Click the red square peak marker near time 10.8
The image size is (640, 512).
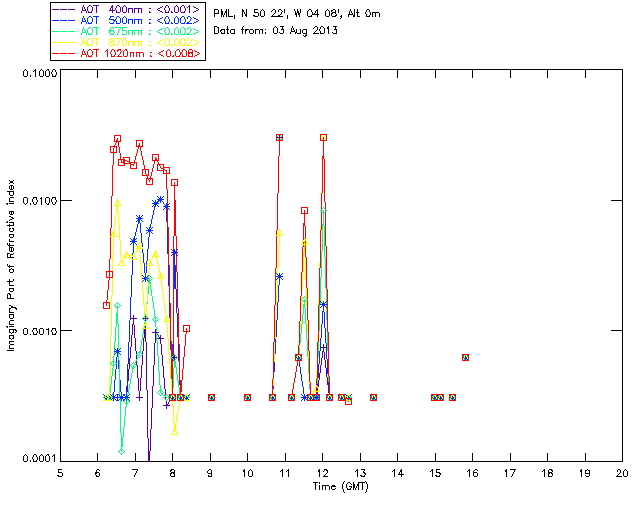280,138
